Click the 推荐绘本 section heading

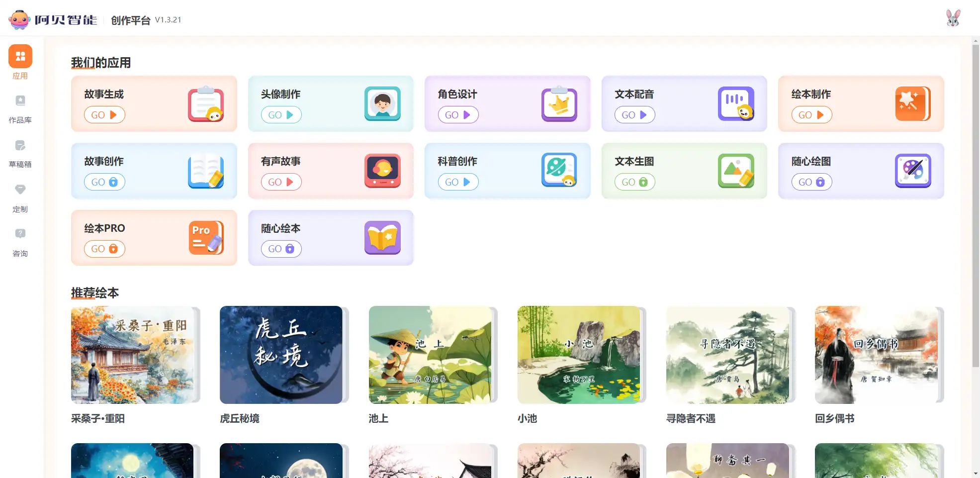[95, 293]
